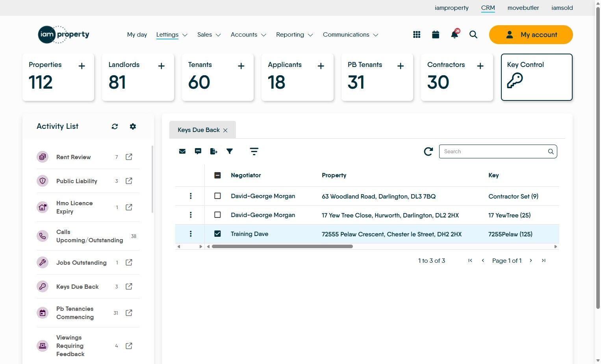
Task: Click into the grid Search field
Action: coord(494,151)
